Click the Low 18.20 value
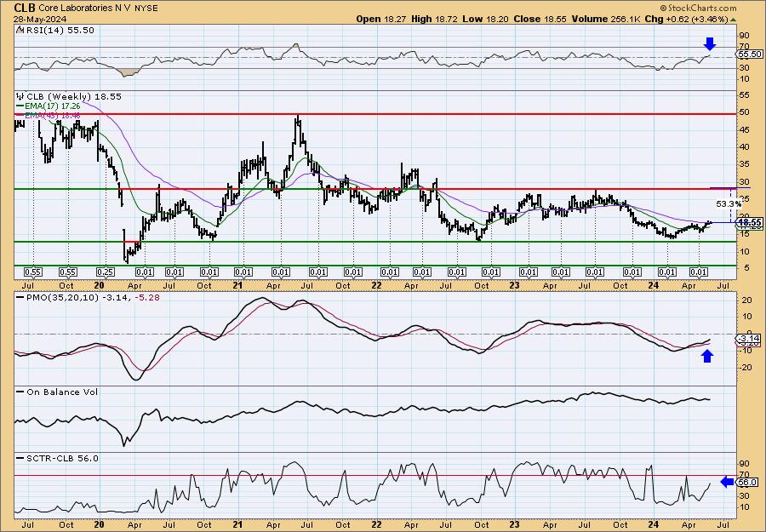This screenshot has width=766, height=532. click(486, 19)
